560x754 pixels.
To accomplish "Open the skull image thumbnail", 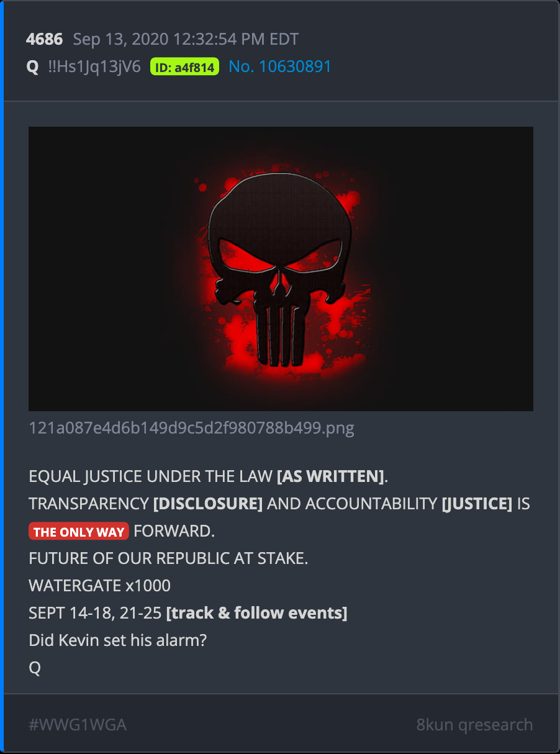I will click(x=281, y=269).
